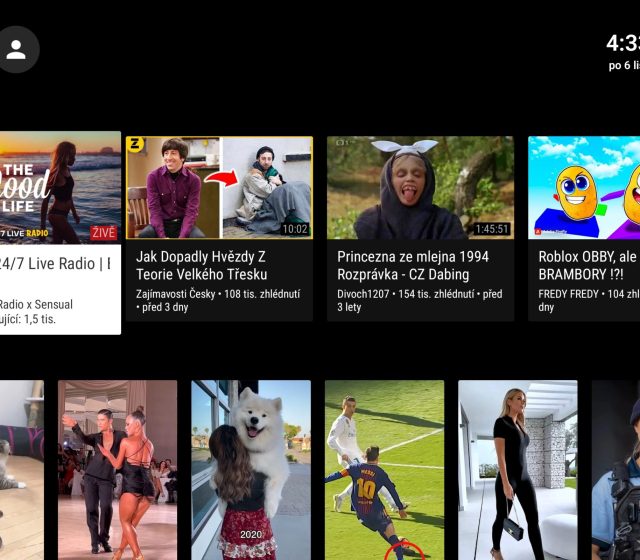Open the Short with woman in black outfit
Viewport: 640px width, 560px height.
click(517, 470)
